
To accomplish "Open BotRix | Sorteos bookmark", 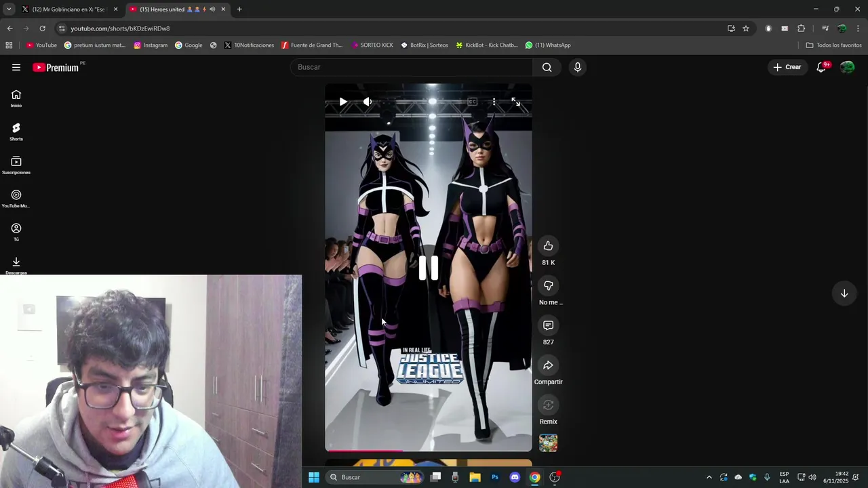I will 425,45.
